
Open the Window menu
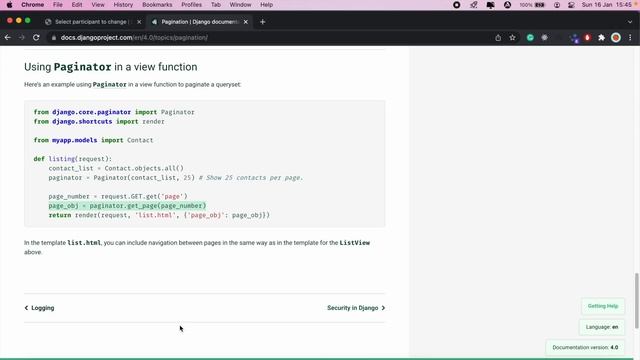pyautogui.click(x=240, y=5)
